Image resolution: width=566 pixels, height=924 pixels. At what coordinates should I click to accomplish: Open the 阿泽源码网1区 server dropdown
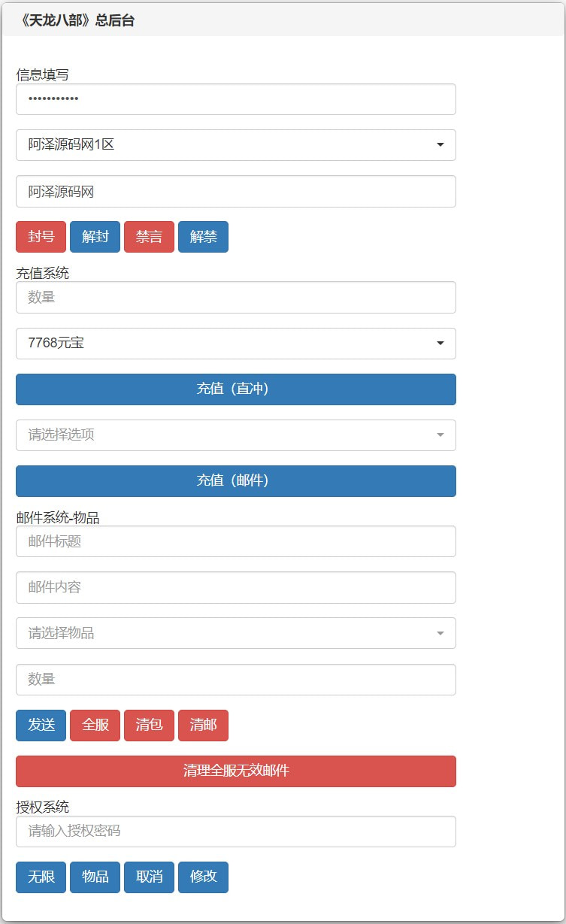235,145
